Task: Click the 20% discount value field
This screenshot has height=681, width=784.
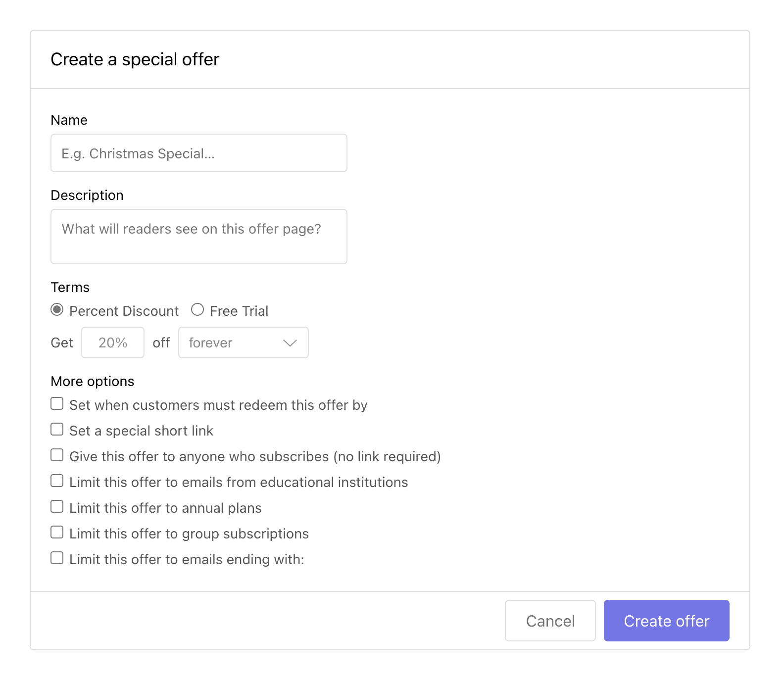Action: 112,342
